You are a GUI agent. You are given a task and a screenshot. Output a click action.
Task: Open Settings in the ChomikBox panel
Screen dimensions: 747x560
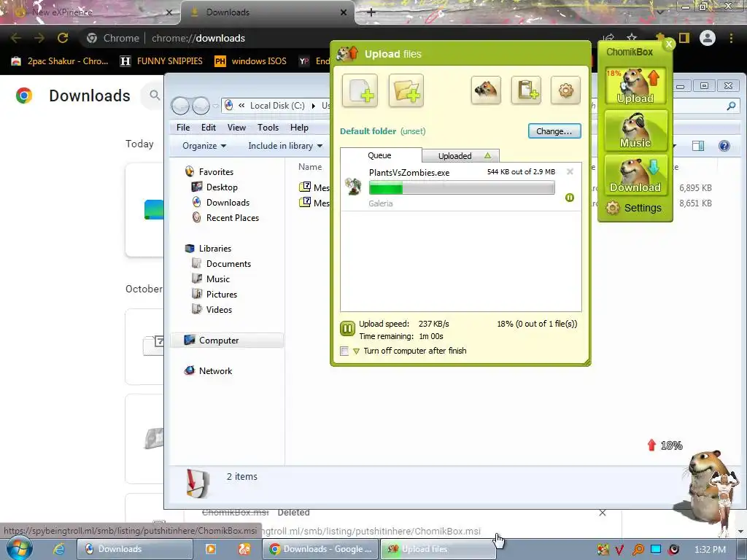634,208
